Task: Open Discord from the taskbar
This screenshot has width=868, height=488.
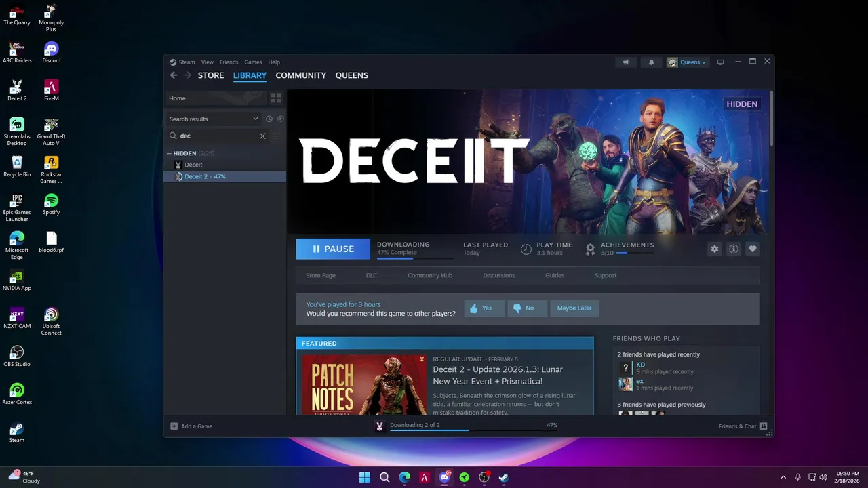Action: (x=444, y=477)
